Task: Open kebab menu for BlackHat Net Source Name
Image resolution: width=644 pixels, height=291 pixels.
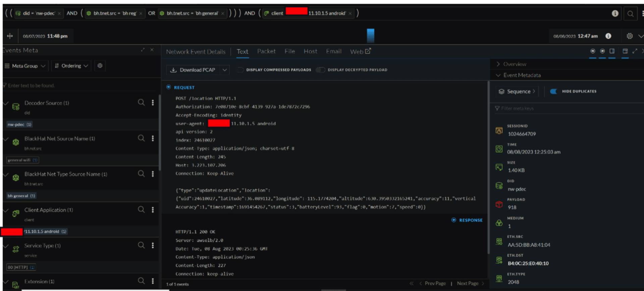Action: (153, 138)
